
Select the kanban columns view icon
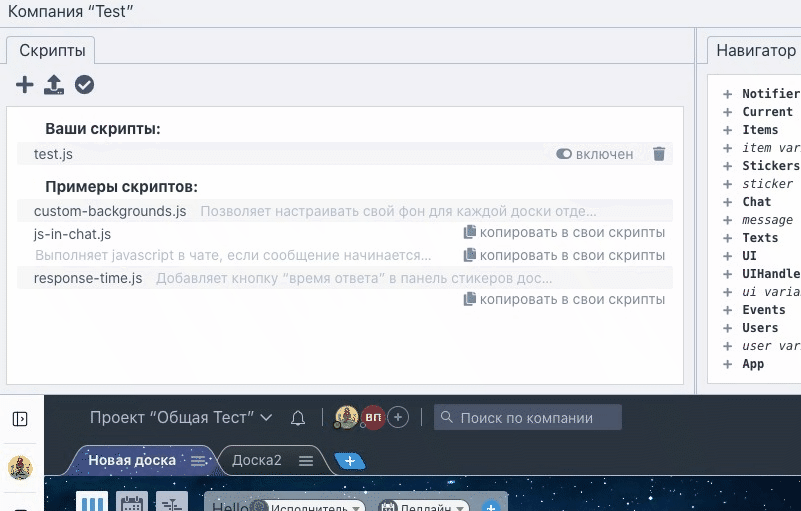click(92, 501)
